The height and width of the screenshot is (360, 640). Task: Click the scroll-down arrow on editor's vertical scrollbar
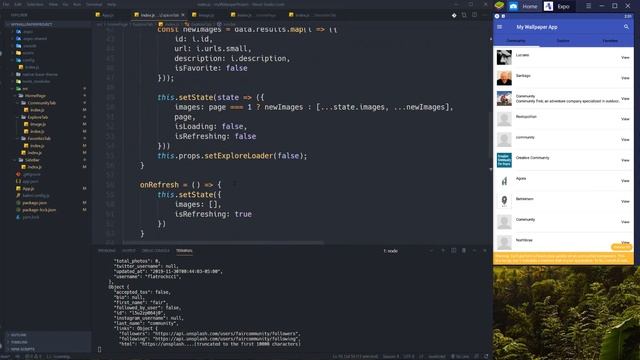click(x=490, y=169)
